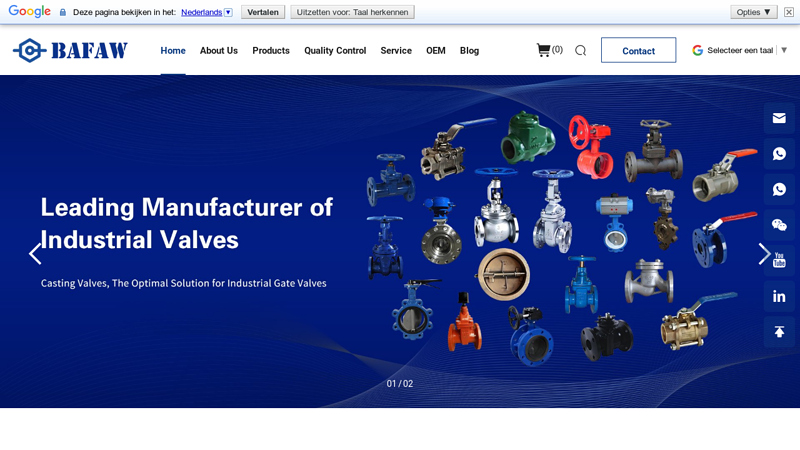Open the LinkedIn sidebar icon
The image size is (800, 450).
click(779, 296)
